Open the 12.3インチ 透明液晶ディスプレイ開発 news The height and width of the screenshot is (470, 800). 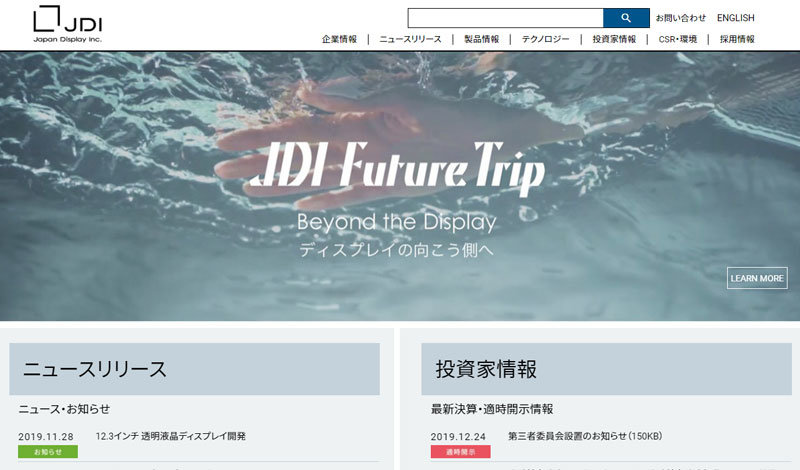click(171, 436)
